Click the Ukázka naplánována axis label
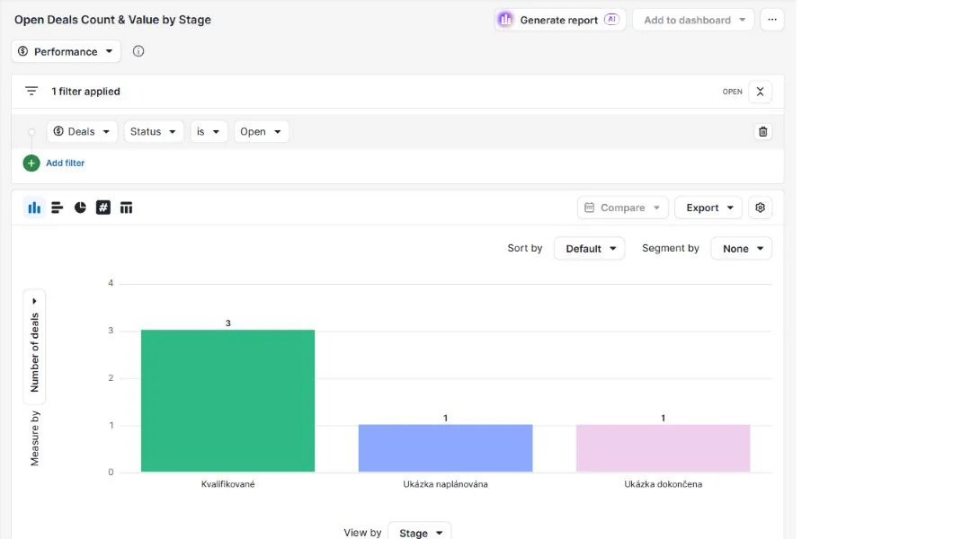This screenshot has width=980, height=539. (x=446, y=484)
